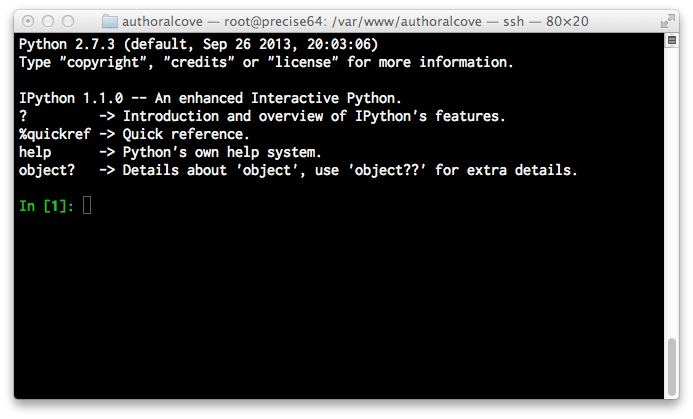Click the word help in the terminal output

36,152
